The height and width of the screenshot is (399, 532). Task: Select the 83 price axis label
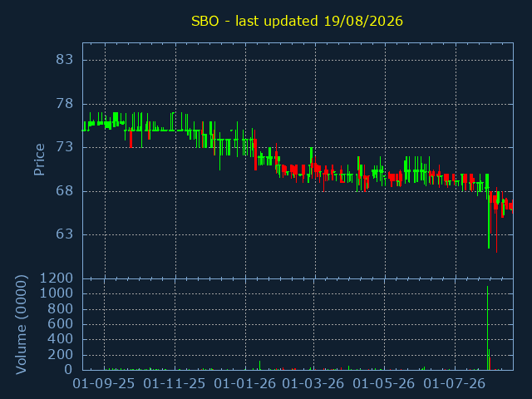click(x=65, y=60)
